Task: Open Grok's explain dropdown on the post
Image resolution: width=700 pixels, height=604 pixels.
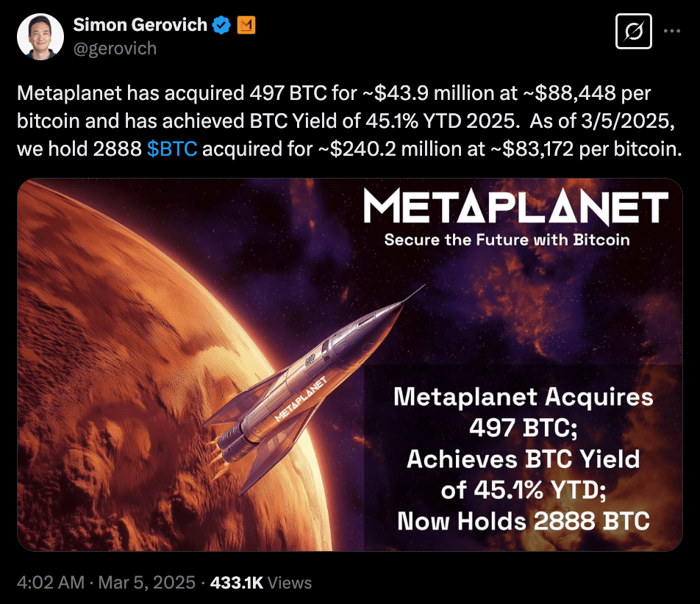Action: (634, 32)
